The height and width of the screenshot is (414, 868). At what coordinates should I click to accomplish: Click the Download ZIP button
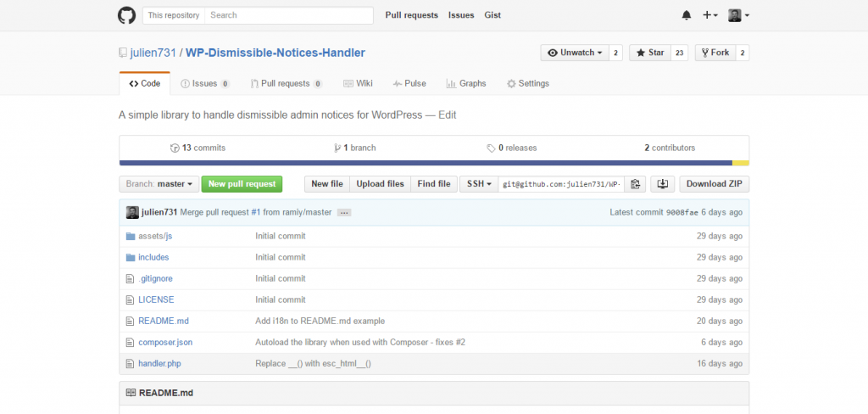click(x=714, y=184)
